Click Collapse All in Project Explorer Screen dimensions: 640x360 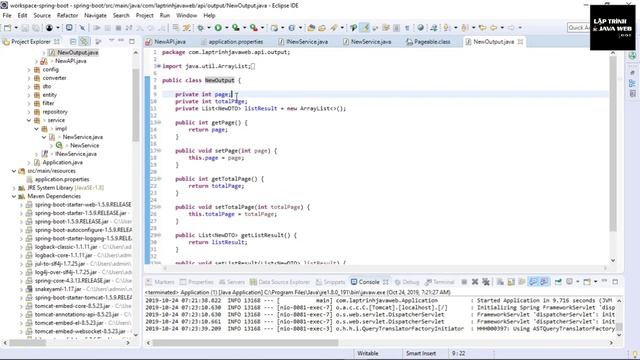[x=73, y=42]
